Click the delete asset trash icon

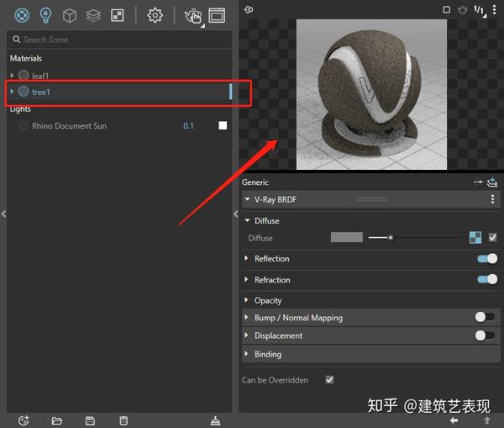tap(123, 420)
